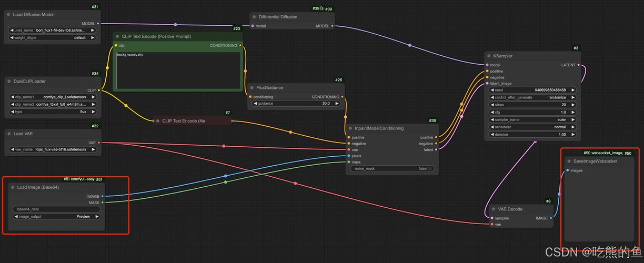Open the clip_name2 model dropdown
644x263 pixels.
click(x=53, y=104)
